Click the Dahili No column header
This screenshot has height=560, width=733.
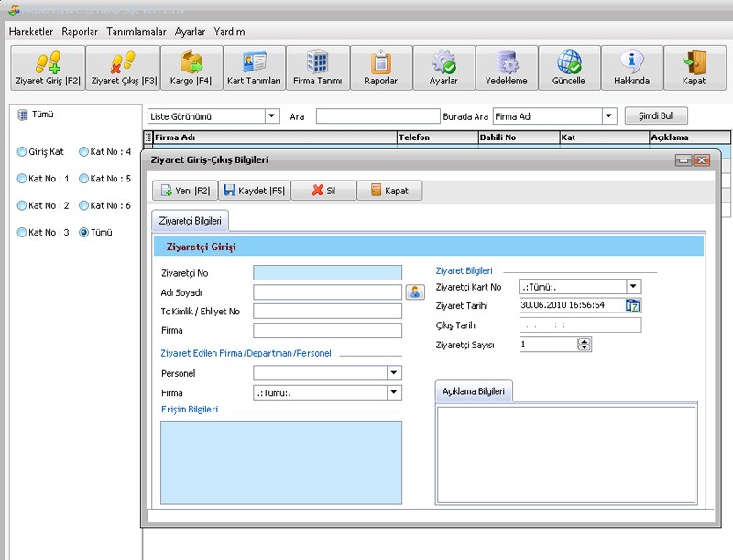520,137
